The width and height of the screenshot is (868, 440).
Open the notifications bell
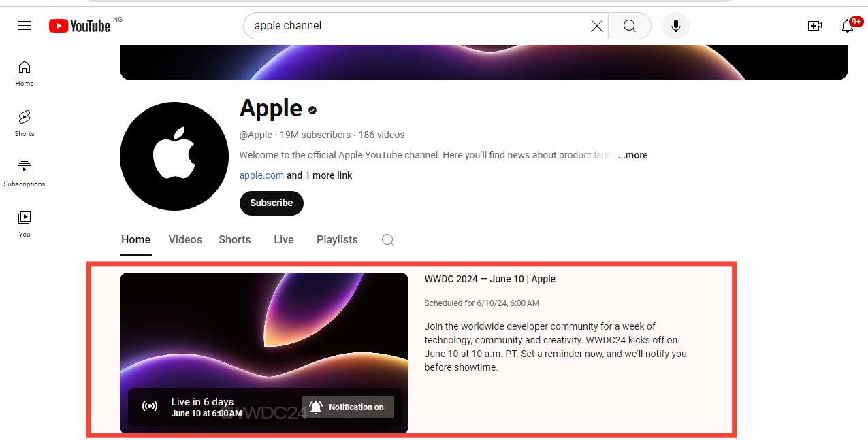(848, 26)
